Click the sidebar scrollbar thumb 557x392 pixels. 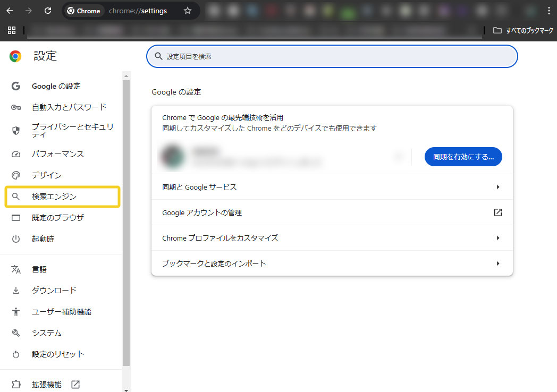click(x=126, y=223)
